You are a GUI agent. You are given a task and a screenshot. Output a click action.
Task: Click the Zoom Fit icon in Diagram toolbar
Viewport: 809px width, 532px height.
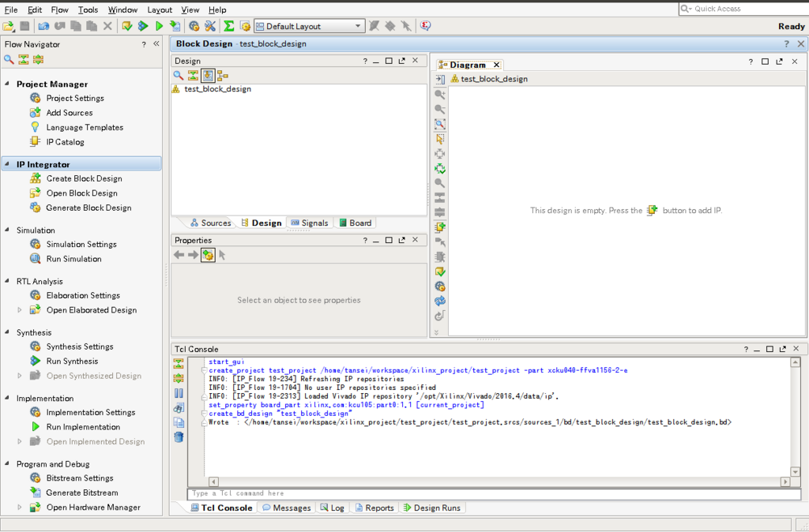click(439, 124)
